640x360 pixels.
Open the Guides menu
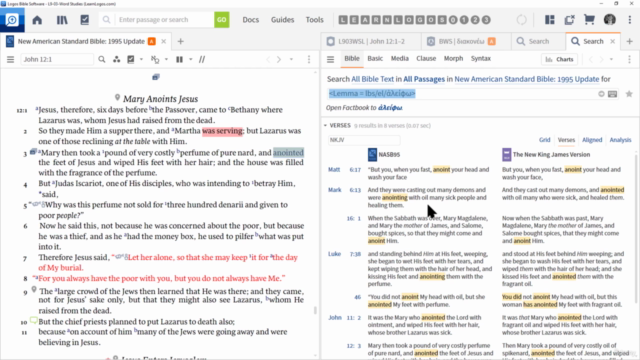point(282,20)
